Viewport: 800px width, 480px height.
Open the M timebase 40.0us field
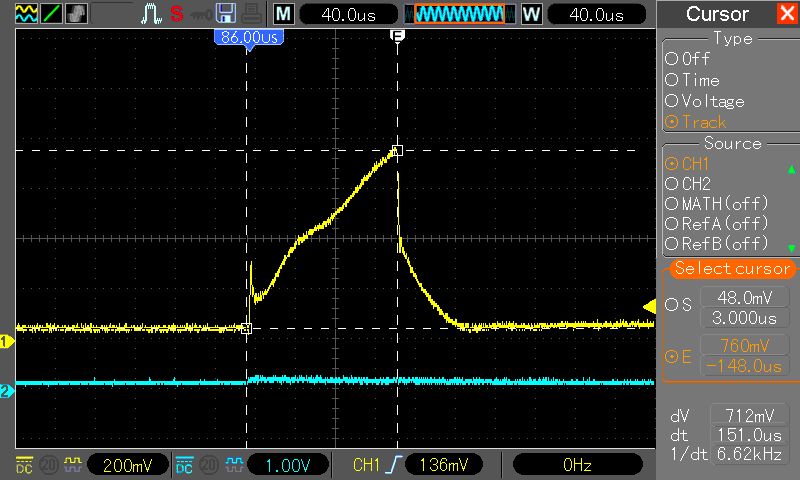[x=342, y=14]
